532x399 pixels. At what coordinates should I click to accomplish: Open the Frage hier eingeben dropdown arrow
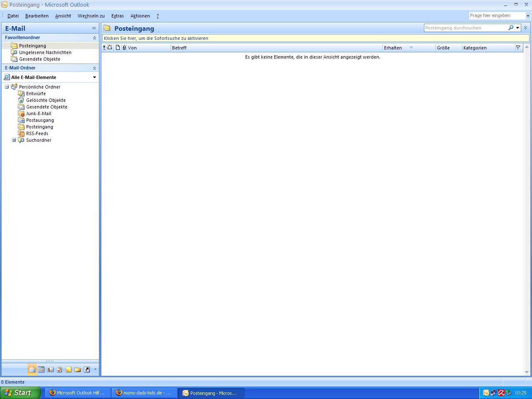click(x=528, y=16)
